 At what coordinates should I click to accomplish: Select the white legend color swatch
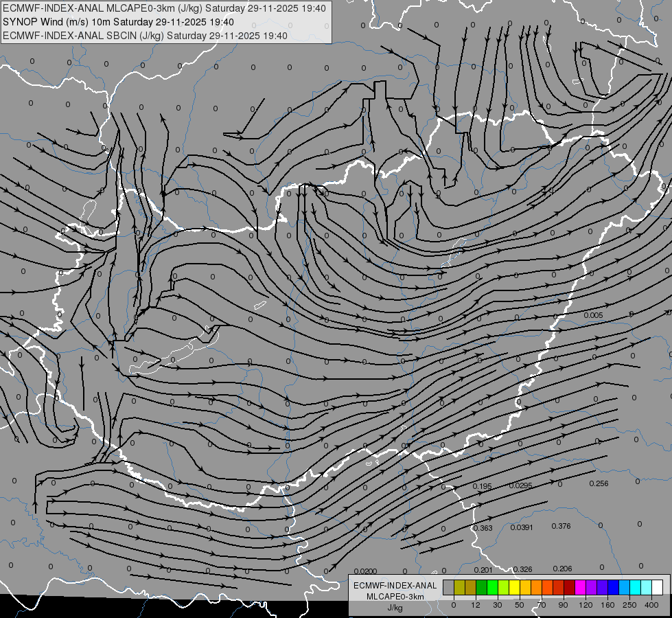point(658,587)
